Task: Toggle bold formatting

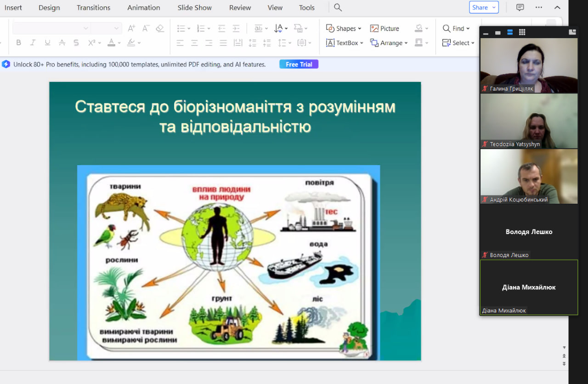Action: pyautogui.click(x=18, y=43)
